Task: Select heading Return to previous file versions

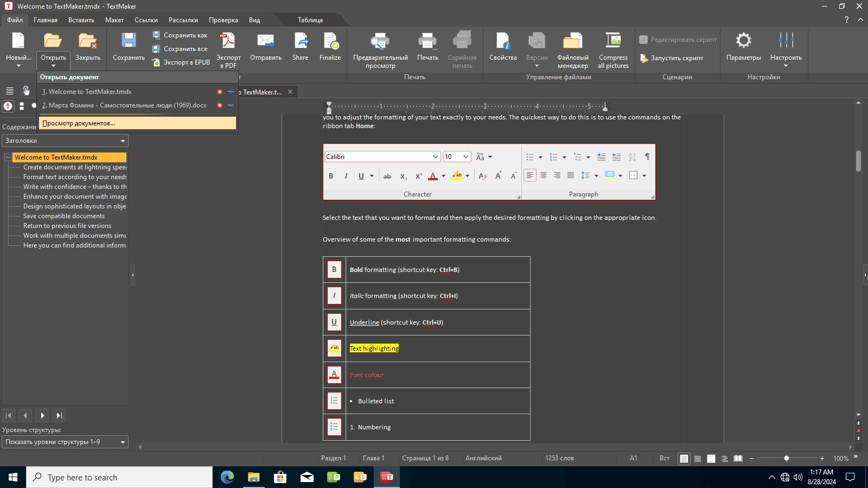Action: (x=67, y=226)
